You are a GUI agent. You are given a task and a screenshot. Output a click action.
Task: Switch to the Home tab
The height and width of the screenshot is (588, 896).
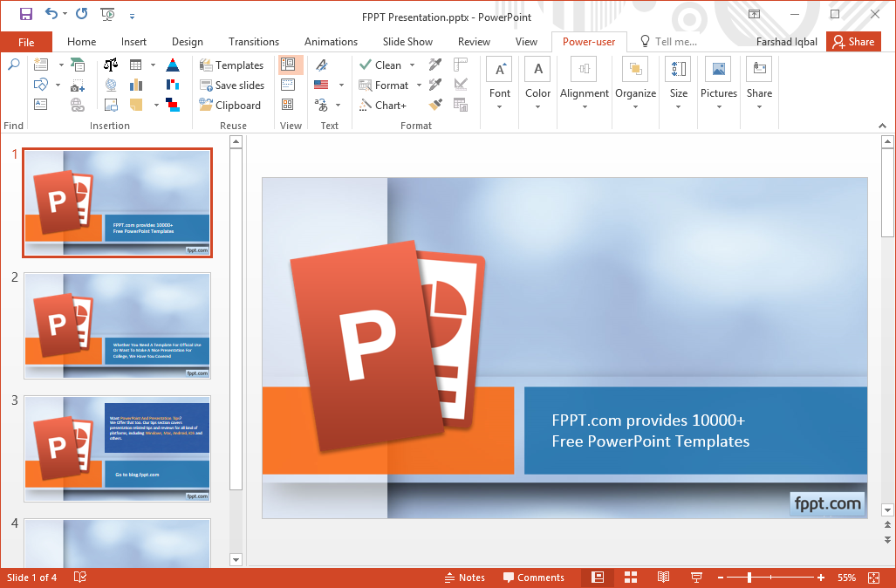pyautogui.click(x=82, y=42)
